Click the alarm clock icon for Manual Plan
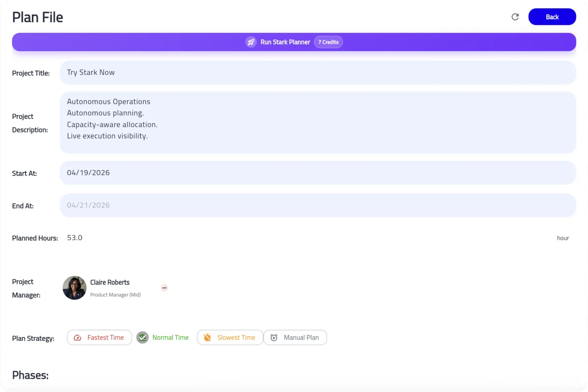 pyautogui.click(x=274, y=338)
